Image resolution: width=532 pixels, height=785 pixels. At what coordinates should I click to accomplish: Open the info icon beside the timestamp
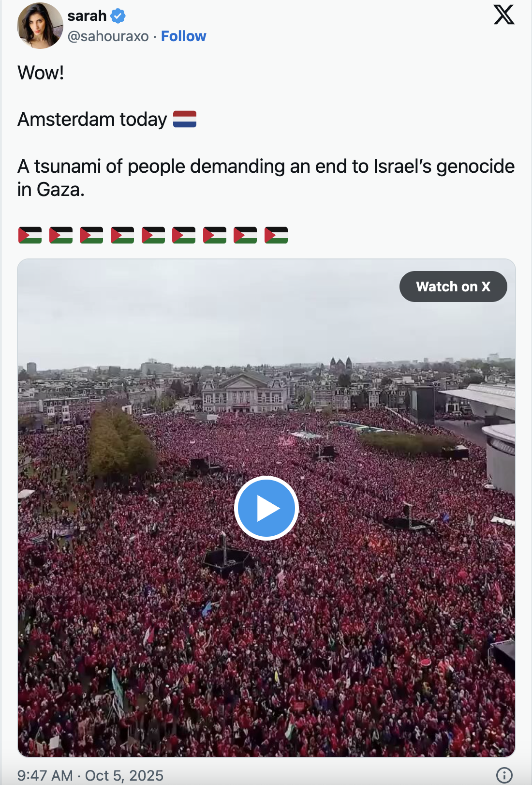[x=504, y=775]
